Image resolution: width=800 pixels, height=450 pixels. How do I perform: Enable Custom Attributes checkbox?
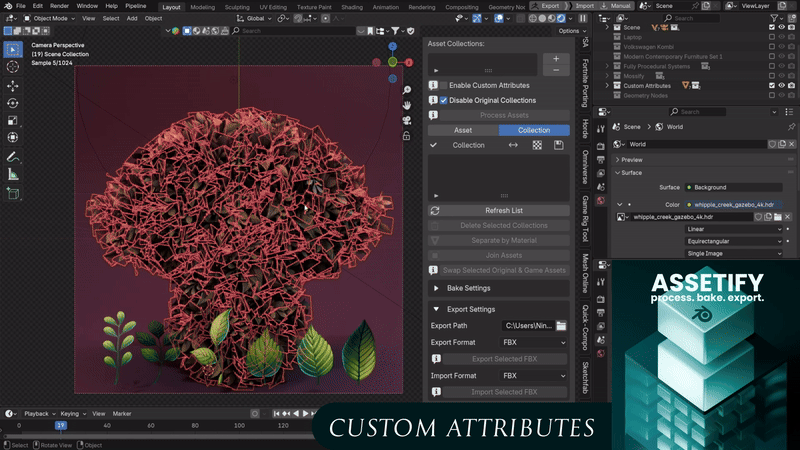[443, 86]
